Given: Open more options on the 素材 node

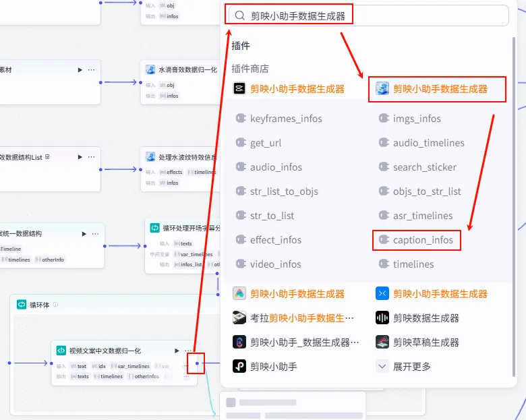Looking at the screenshot, I should (x=91, y=70).
